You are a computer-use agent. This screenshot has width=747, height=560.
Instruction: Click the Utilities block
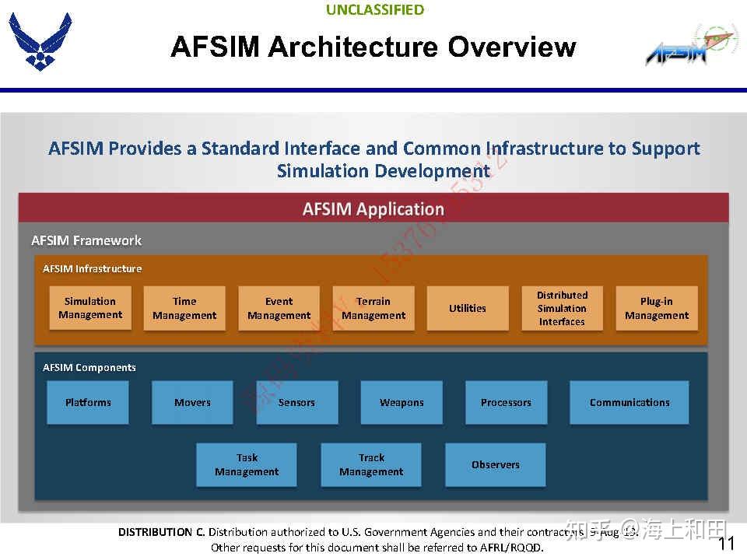click(x=467, y=308)
